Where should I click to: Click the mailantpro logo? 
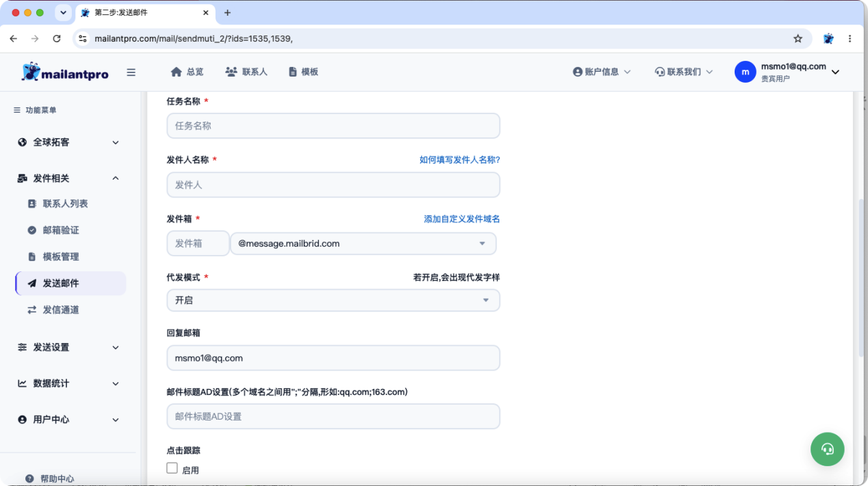point(65,72)
